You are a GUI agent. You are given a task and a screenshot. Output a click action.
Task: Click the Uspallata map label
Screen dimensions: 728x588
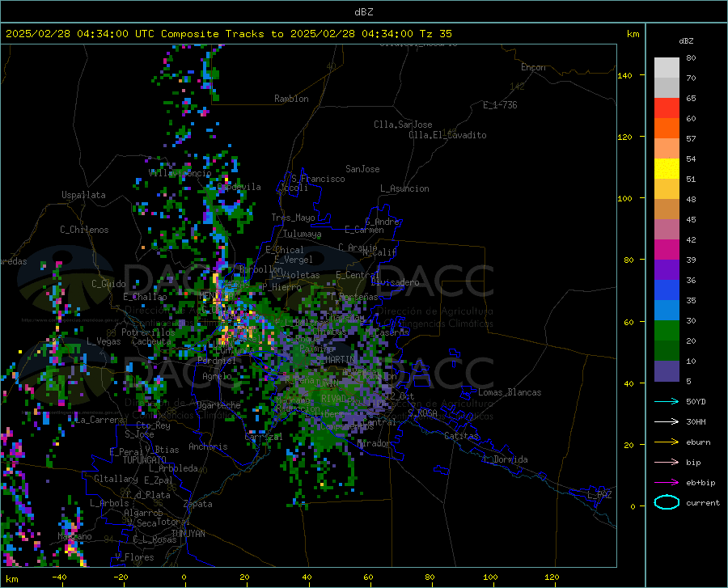click(x=83, y=195)
